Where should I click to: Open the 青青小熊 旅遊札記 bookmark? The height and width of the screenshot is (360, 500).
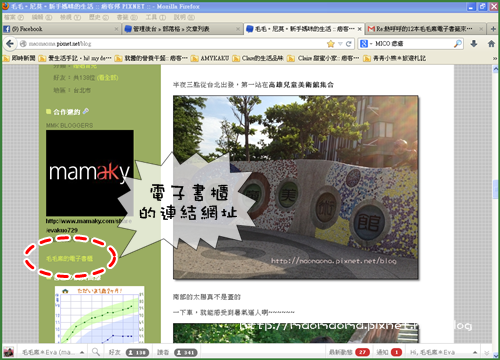pyautogui.click(x=394, y=58)
